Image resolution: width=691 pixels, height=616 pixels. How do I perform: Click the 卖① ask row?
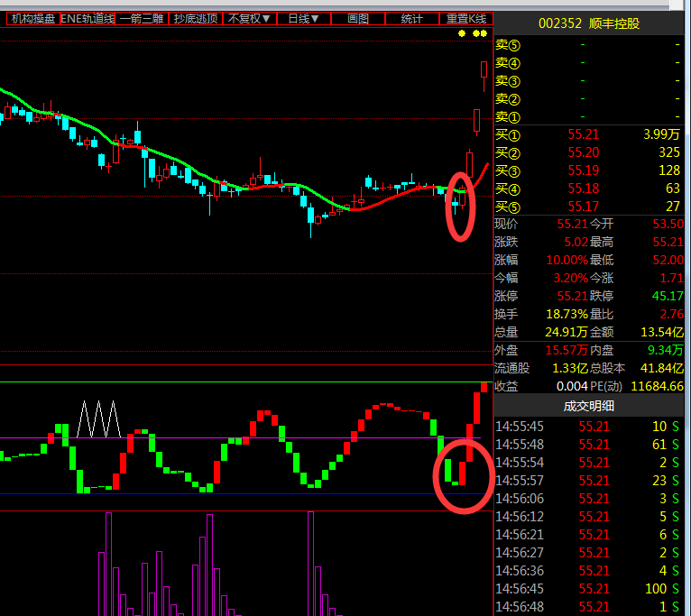click(588, 116)
